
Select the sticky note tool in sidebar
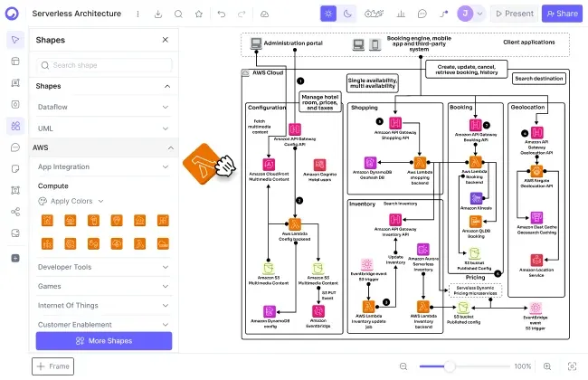(15, 169)
